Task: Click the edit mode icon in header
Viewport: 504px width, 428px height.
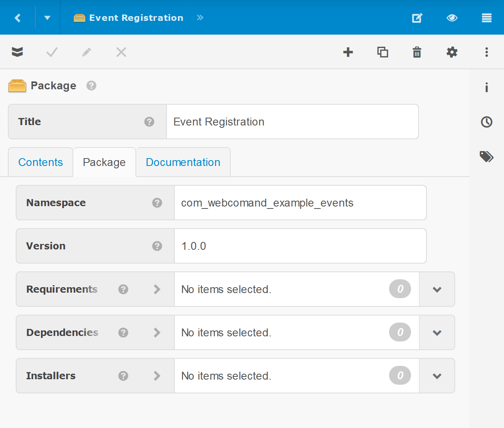Action: [x=417, y=18]
